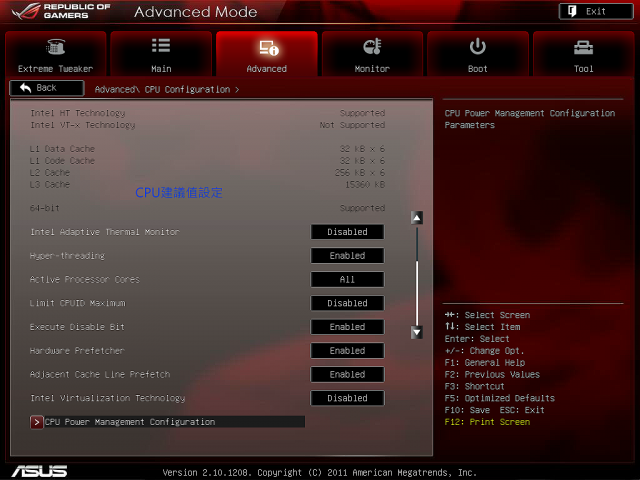Click the Monitor tab thermometer gauge icon
This screenshot has width=640, height=480.
point(372,46)
